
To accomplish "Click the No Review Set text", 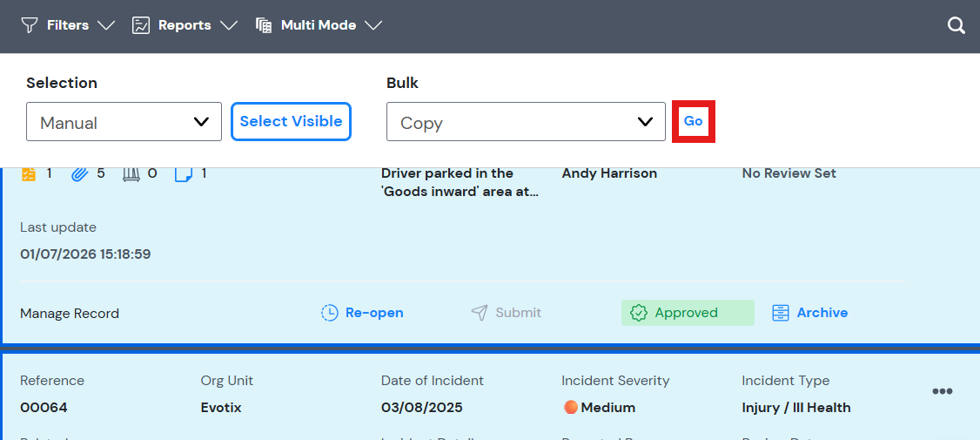I will (789, 173).
